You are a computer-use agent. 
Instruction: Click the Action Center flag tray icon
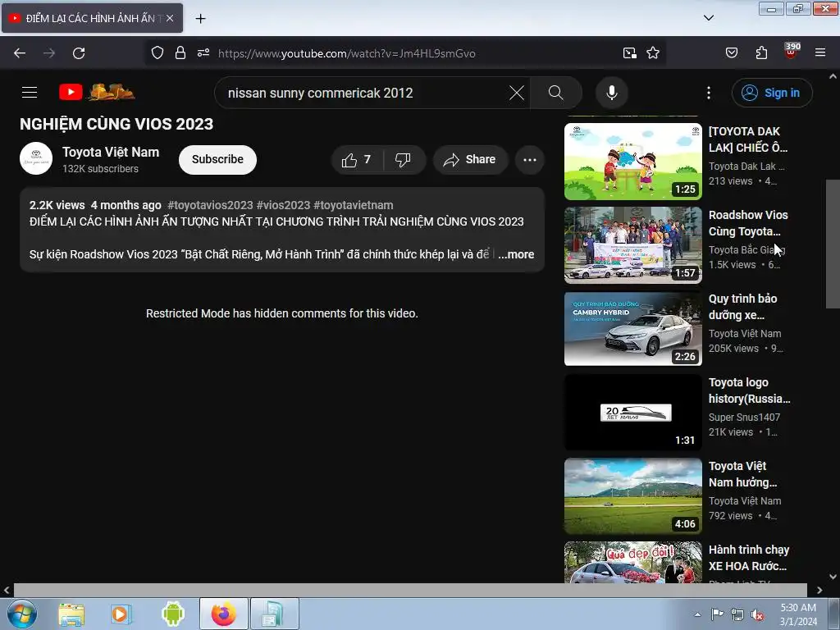(x=717, y=614)
